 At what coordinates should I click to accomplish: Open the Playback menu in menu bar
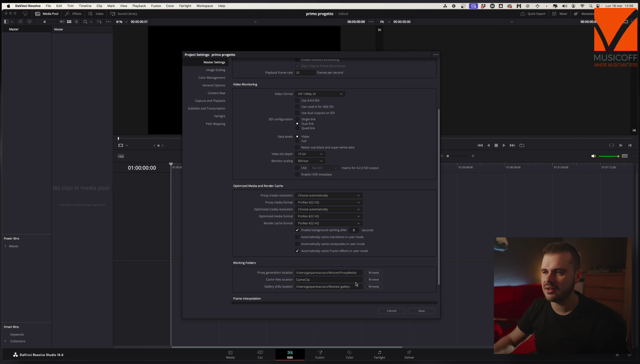click(x=139, y=6)
